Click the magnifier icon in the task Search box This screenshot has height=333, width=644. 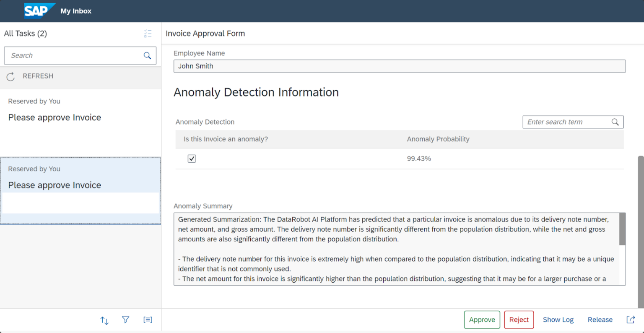[x=147, y=55]
